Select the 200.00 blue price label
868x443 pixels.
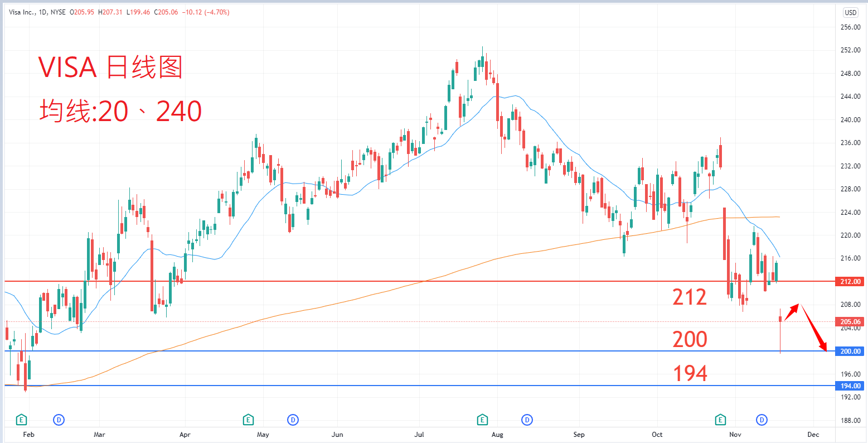pyautogui.click(x=849, y=351)
